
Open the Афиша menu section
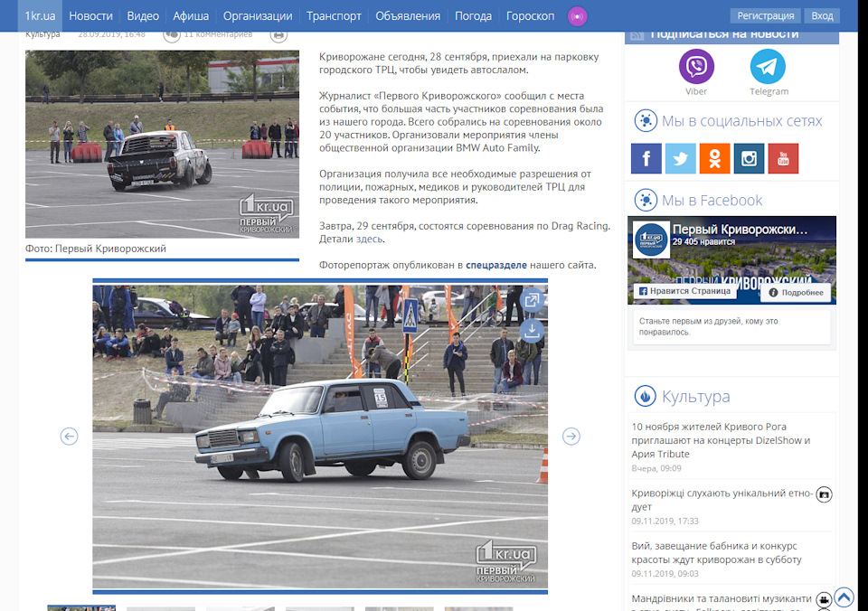(191, 16)
